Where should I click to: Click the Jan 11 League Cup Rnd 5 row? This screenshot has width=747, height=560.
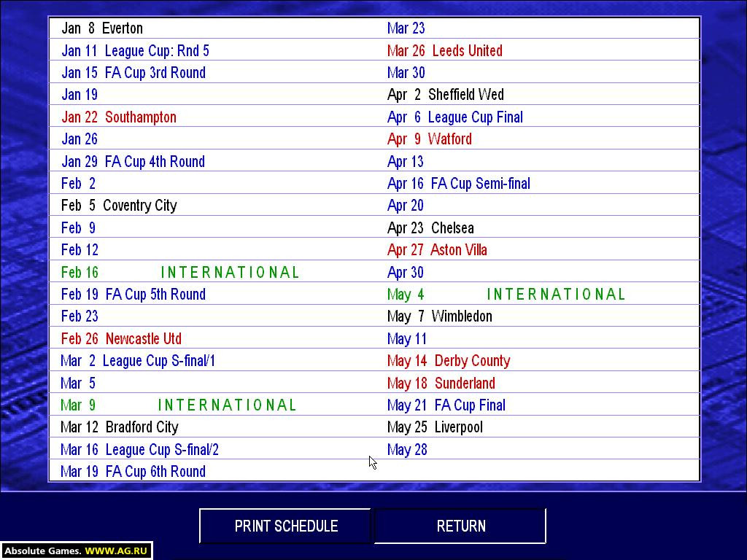coord(135,51)
